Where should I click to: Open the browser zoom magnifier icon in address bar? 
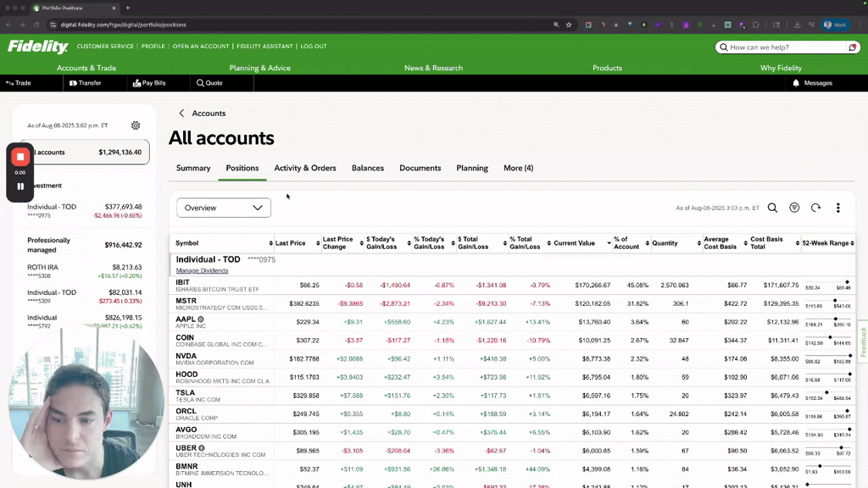coord(556,25)
